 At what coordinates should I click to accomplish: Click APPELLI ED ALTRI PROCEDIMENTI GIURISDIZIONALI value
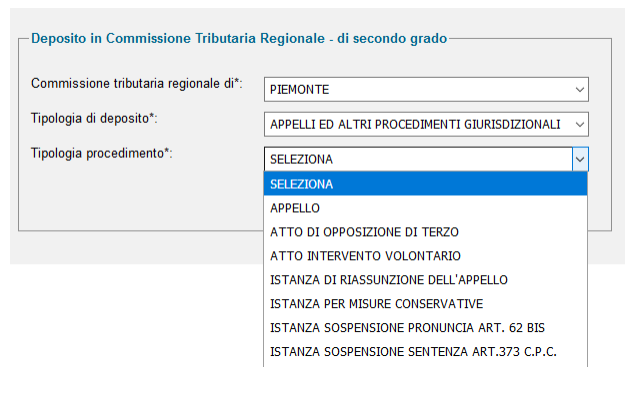coord(415,125)
